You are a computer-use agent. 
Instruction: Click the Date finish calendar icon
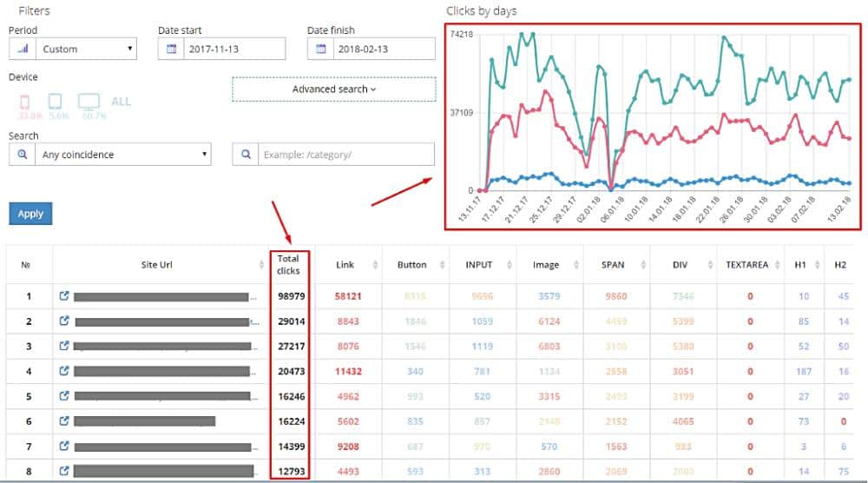[320, 49]
